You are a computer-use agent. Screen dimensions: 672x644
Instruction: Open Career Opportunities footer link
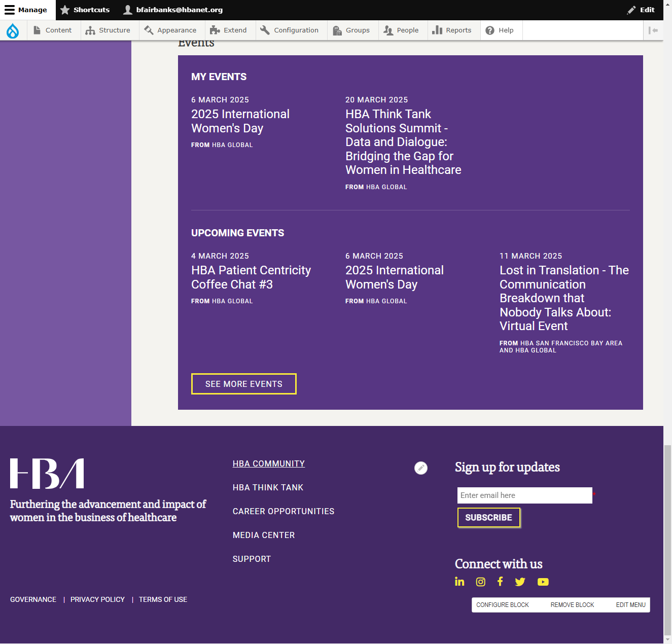(284, 511)
